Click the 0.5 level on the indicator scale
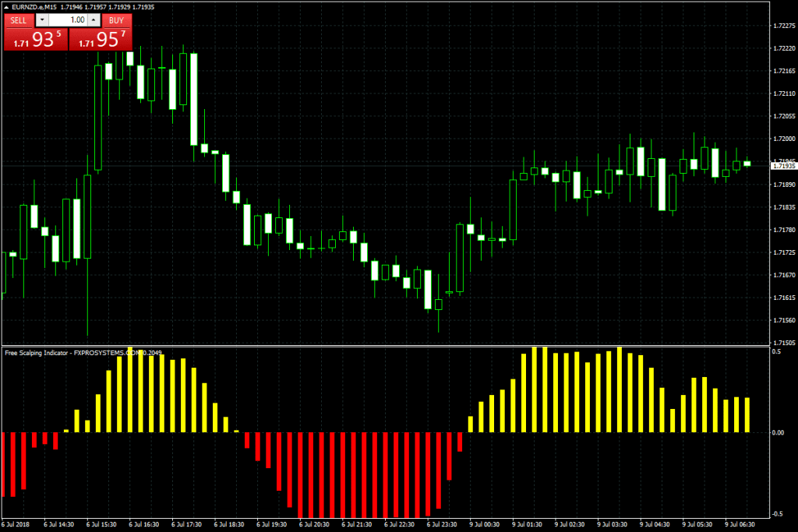The height and width of the screenshot is (532, 798). [x=775, y=352]
